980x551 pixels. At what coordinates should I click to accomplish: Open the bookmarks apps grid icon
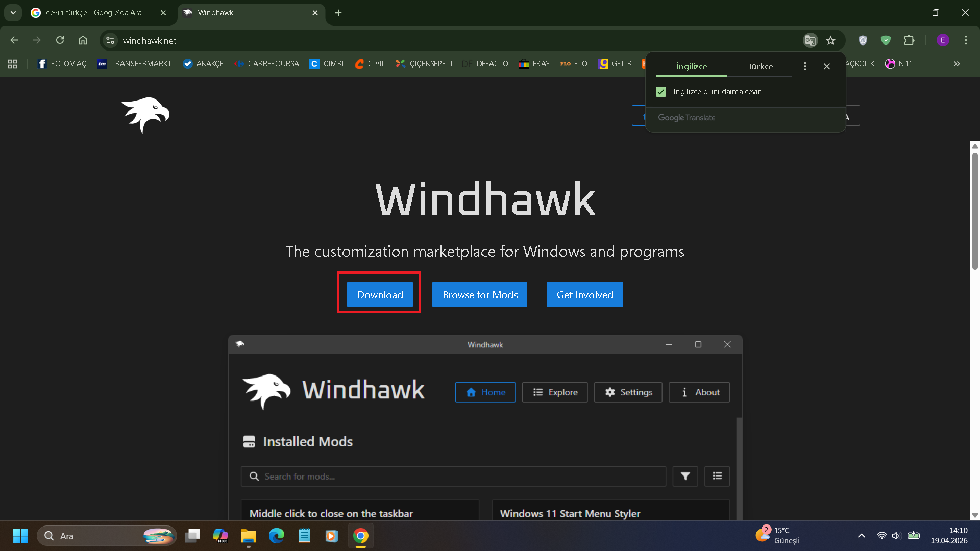tap(13, 64)
